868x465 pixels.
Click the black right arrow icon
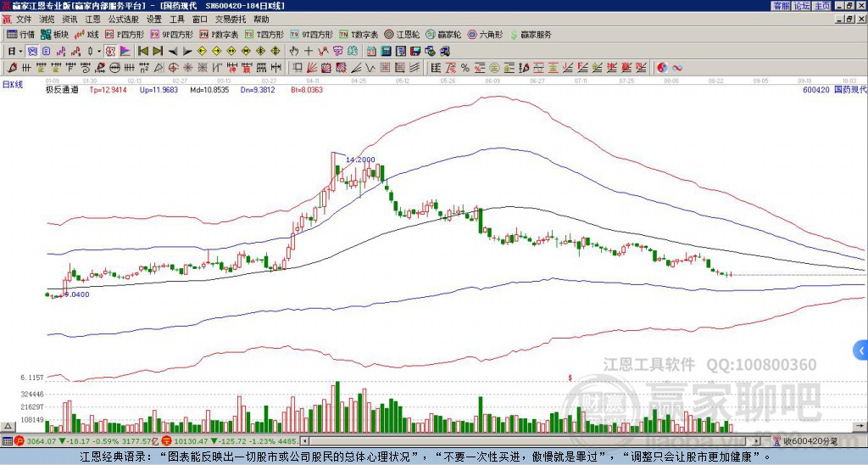coord(187,51)
